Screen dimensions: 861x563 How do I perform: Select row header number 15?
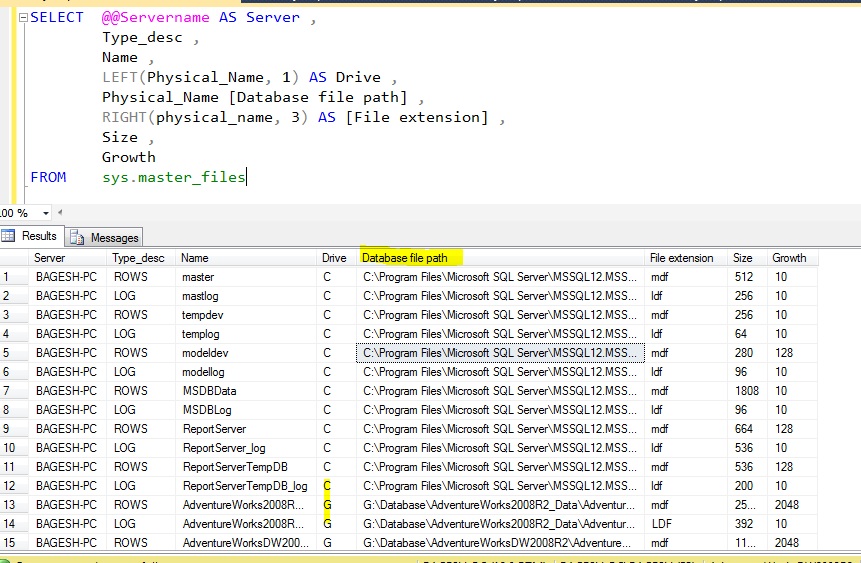tap(14, 543)
